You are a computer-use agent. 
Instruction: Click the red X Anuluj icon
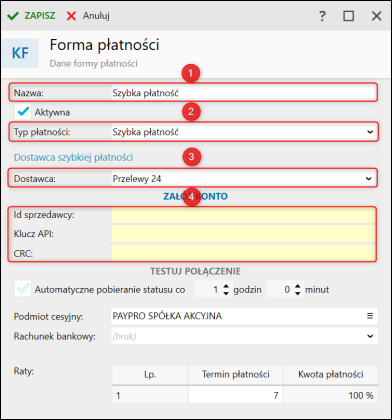pos(71,16)
